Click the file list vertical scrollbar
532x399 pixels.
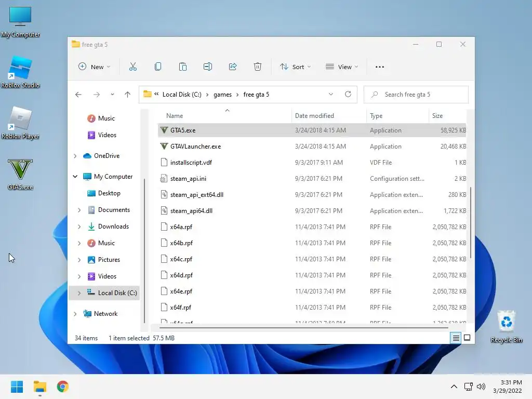470,222
